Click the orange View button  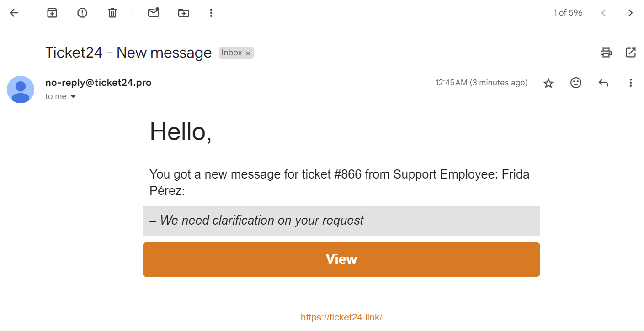(341, 259)
